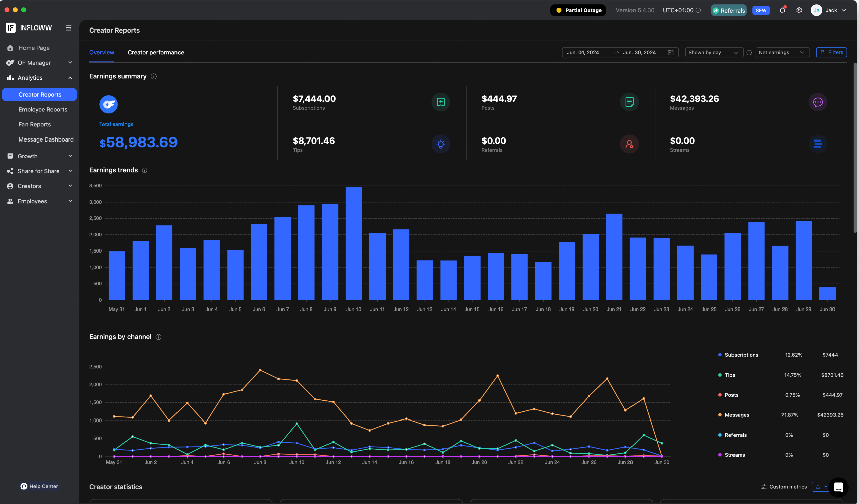The image size is (859, 504).
Task: Click the Messages chat bubble icon
Action: coord(818,102)
